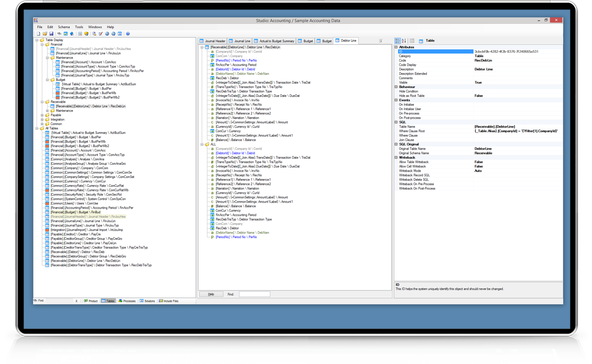Click the Alphabetical A-Z sort icon
The width and height of the screenshot is (592, 364).
404,41
